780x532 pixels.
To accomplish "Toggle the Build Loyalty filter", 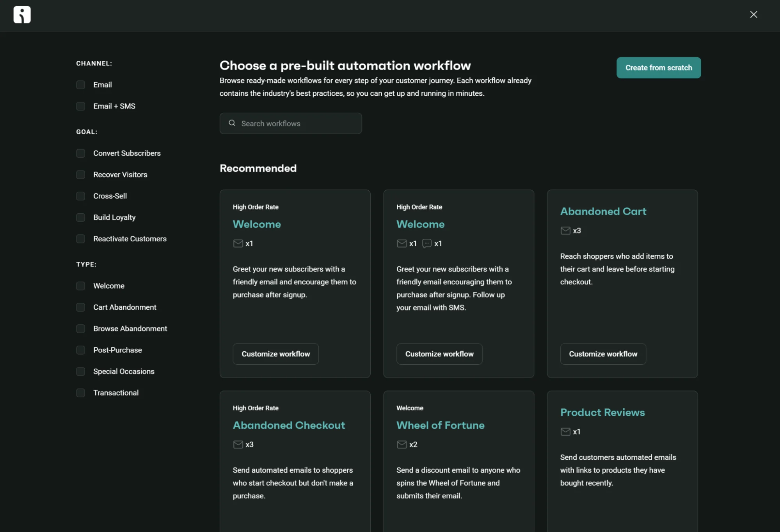I will coord(80,217).
